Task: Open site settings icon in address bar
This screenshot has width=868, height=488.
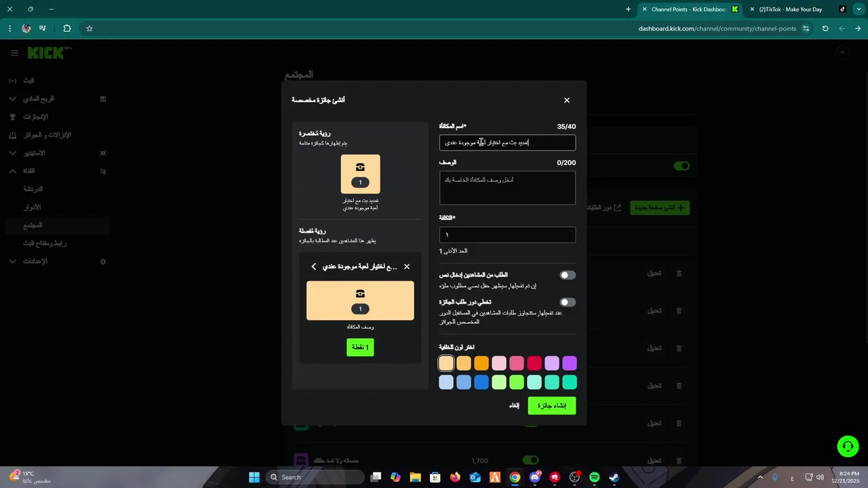Action: click(x=806, y=28)
